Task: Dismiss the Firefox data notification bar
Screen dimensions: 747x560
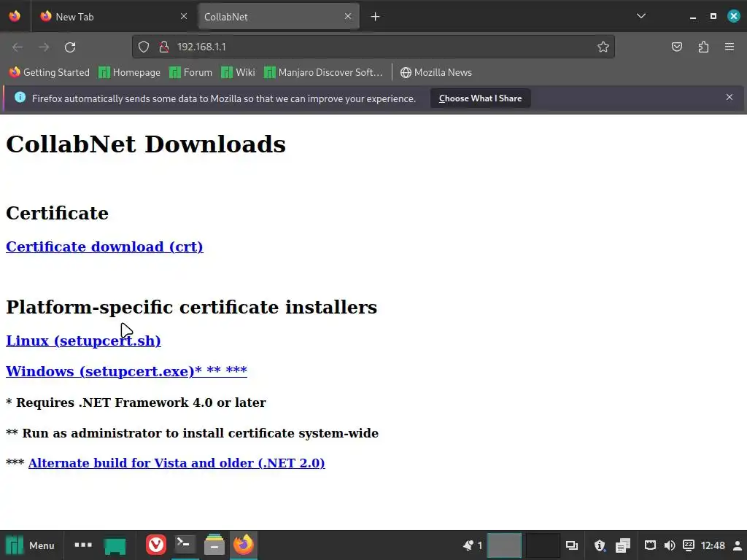Action: click(729, 97)
